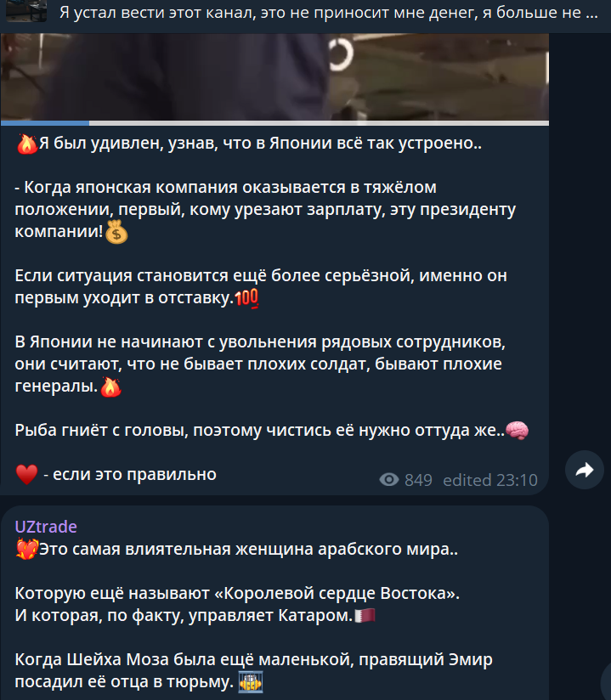
Task: Seek in the video progress bar
Action: point(274,123)
